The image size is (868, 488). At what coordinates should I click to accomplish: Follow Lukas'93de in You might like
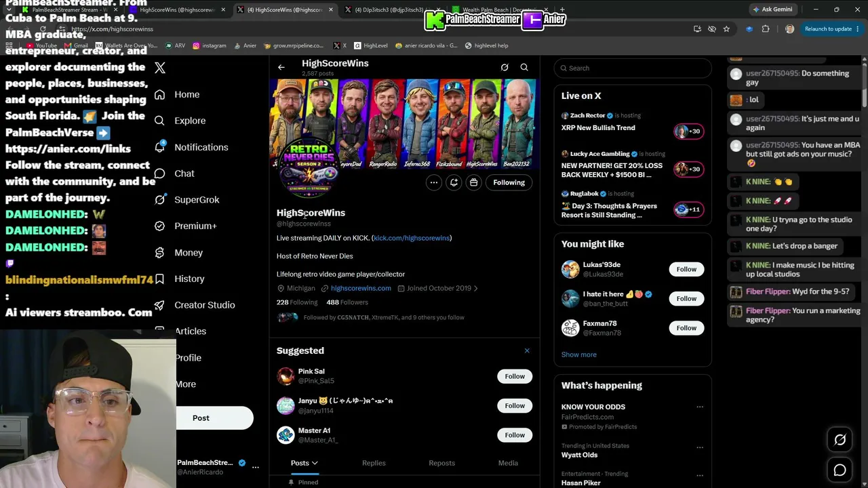686,269
